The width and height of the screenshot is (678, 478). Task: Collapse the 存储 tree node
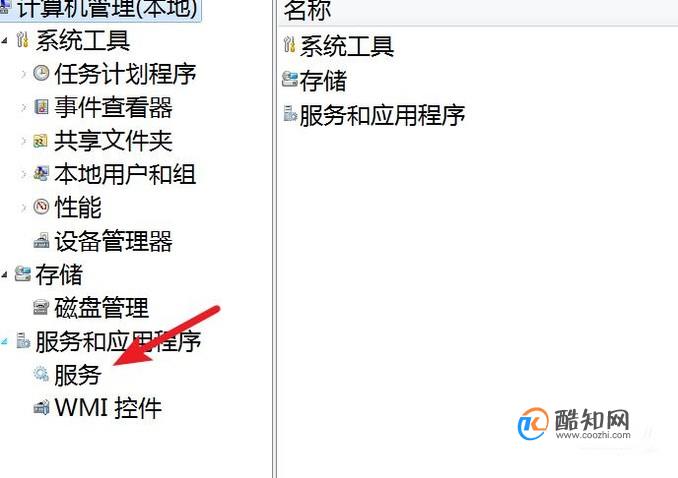5,274
